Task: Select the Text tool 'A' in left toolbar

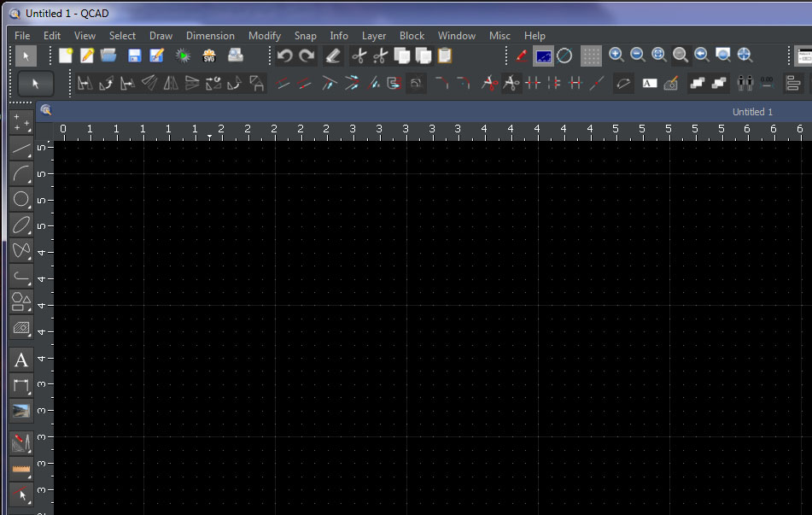Action: tap(21, 360)
